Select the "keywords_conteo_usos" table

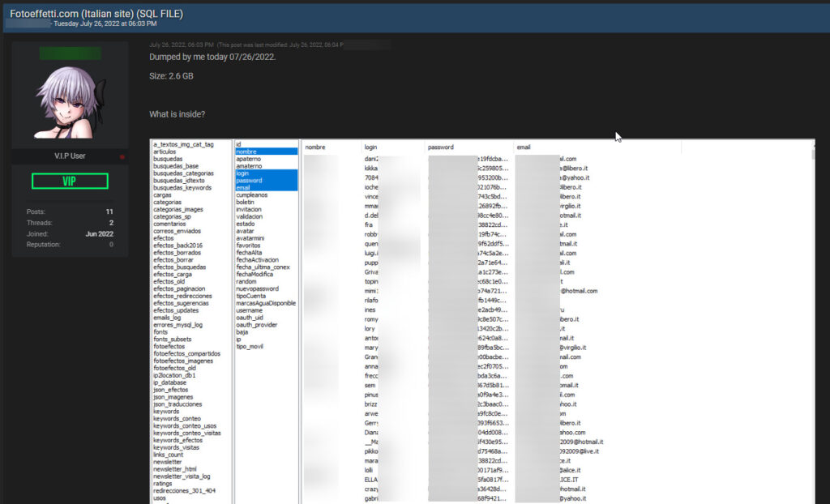[185, 425]
